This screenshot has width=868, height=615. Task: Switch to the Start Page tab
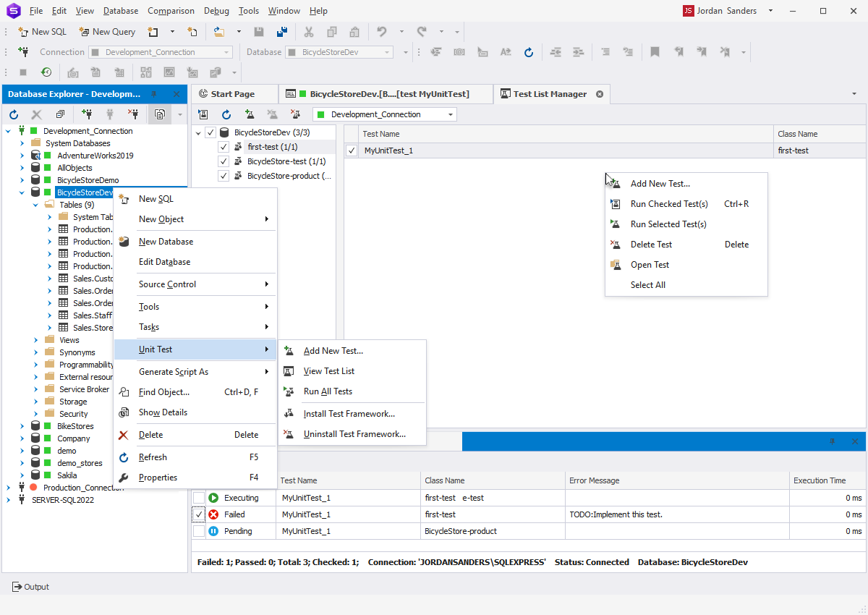click(x=232, y=94)
